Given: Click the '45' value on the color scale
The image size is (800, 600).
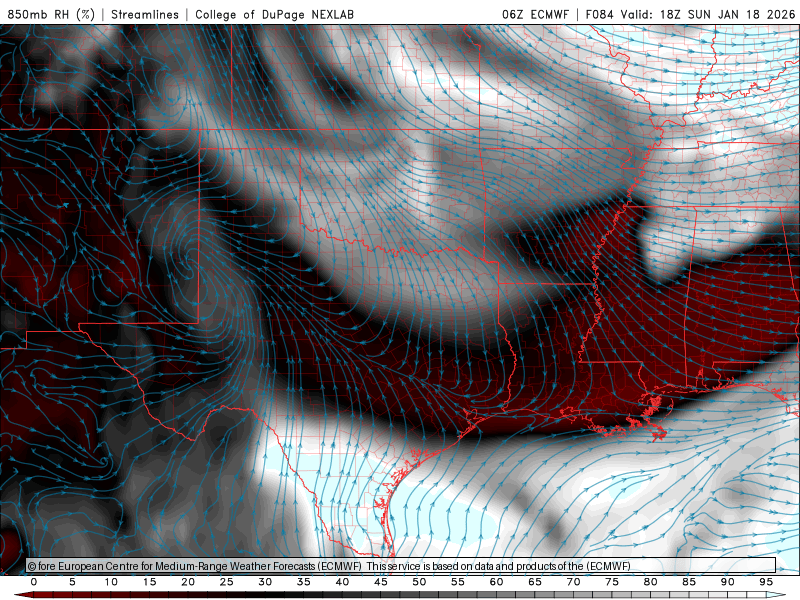Looking at the screenshot, I should [x=381, y=582].
